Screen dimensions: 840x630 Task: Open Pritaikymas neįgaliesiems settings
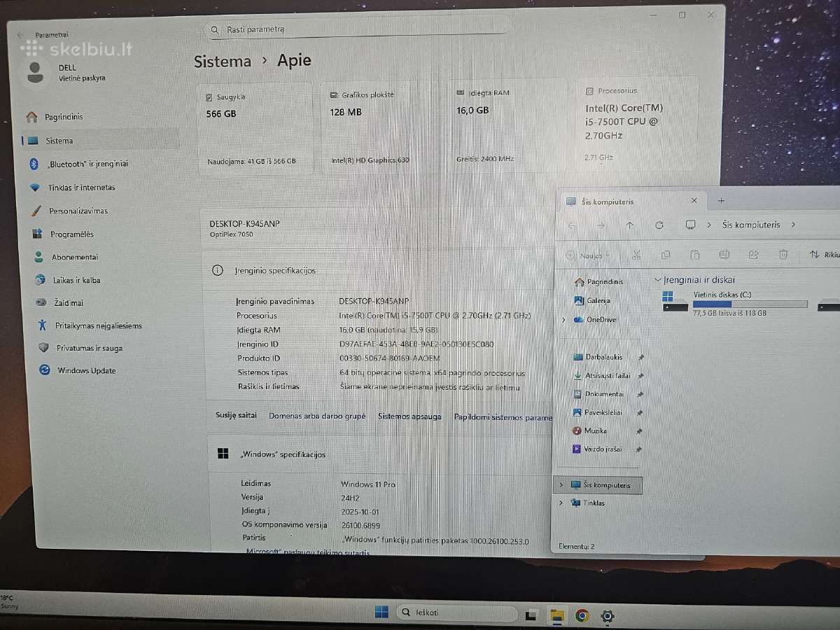(x=90, y=325)
